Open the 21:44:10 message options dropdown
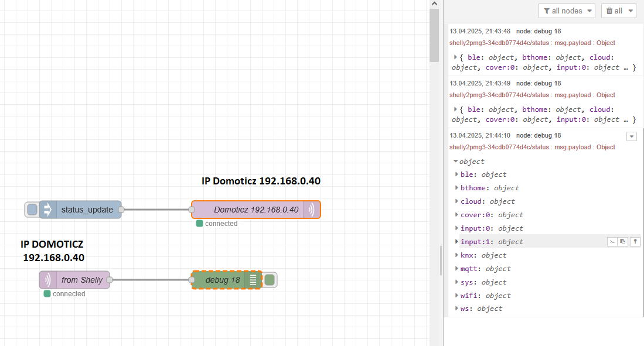The width and height of the screenshot is (644, 346). pyautogui.click(x=632, y=136)
